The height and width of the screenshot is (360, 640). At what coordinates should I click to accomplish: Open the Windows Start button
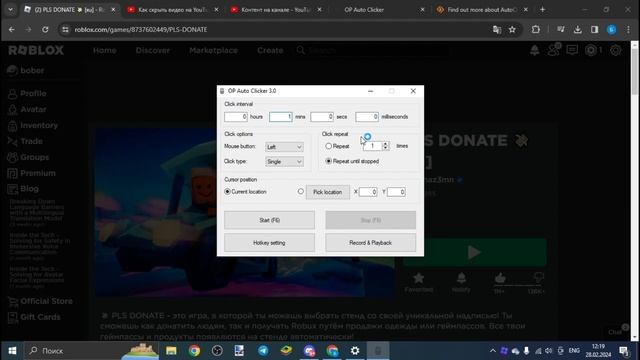pyautogui.click(x=12, y=351)
